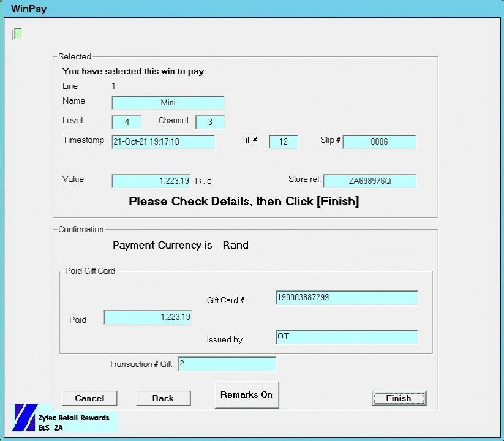Click the Slip # field showing 8006
This screenshot has width=504, height=441.
[x=379, y=141]
